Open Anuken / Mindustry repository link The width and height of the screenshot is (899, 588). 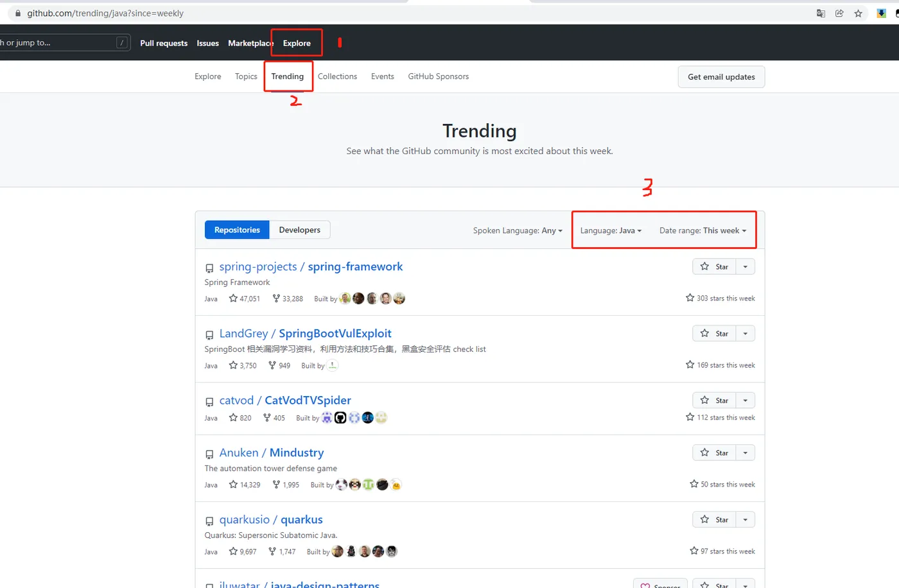(271, 453)
